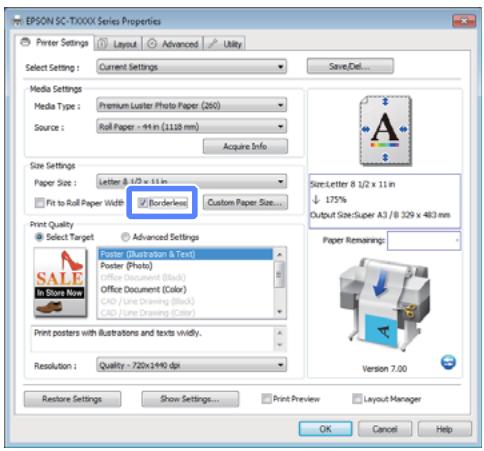Image resolution: width=484 pixels, height=451 pixels.
Task: Click the printer illustration with the blue arrow
Action: point(385,303)
